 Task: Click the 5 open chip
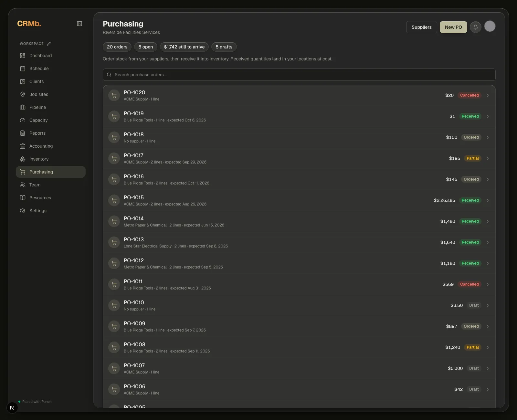146,47
